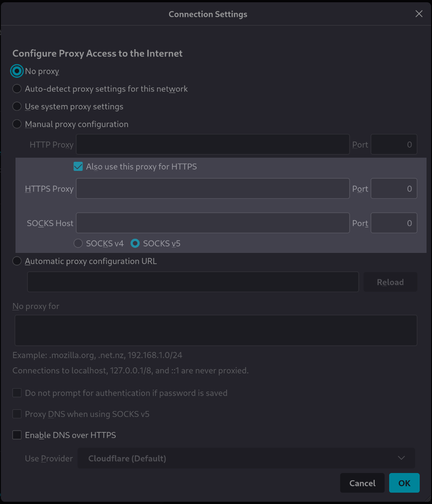The image size is (432, 504).
Task: Switch to SOCKS v4 protocol
Action: 78,243
